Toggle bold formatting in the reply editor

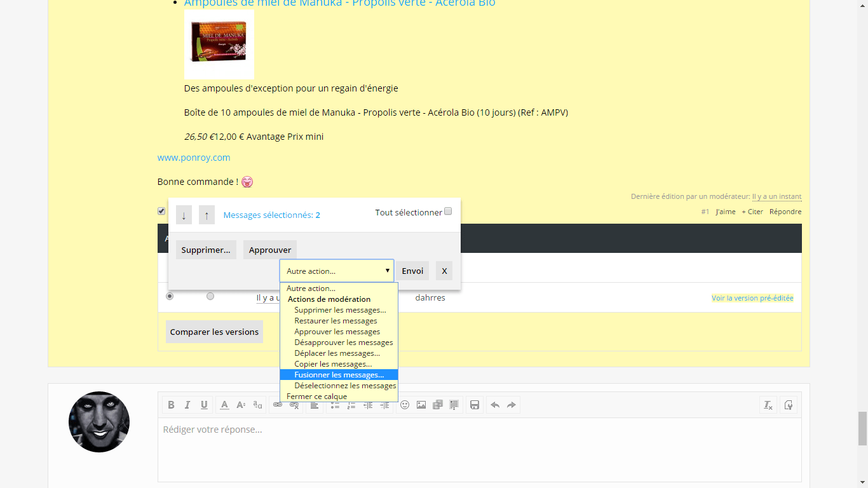(171, 405)
